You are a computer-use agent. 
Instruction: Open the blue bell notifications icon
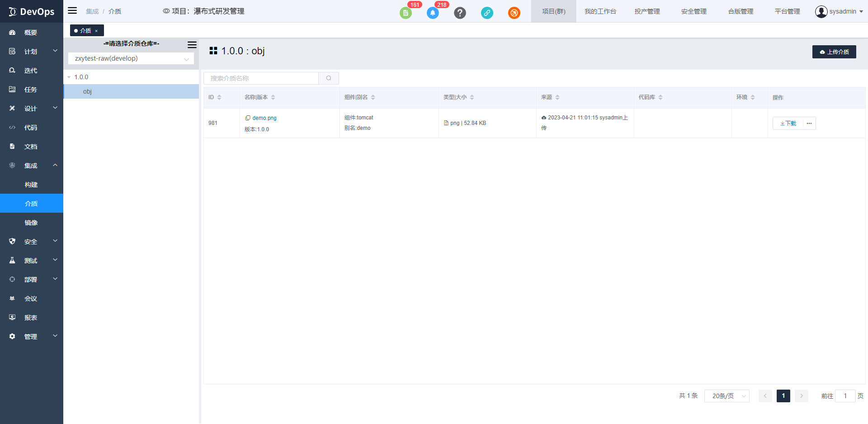[x=433, y=13]
